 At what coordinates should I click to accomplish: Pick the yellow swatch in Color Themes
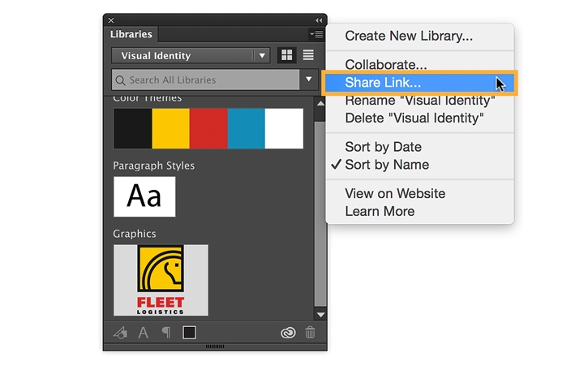170,128
